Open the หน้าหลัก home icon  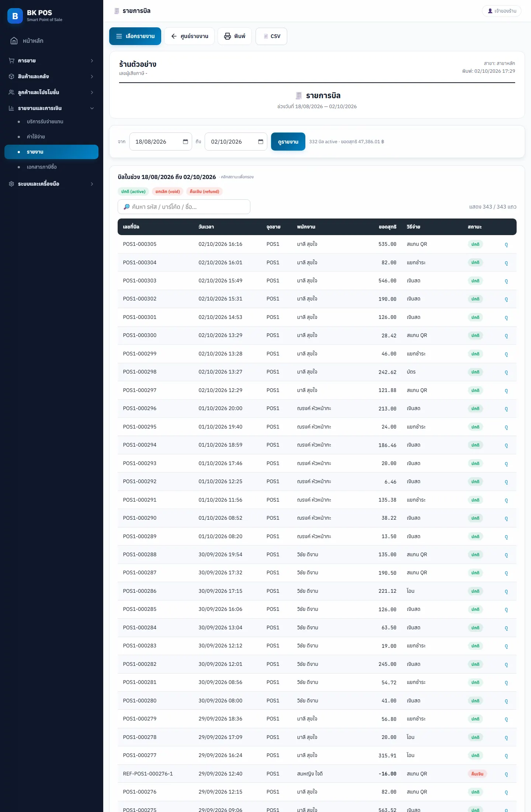(14, 41)
